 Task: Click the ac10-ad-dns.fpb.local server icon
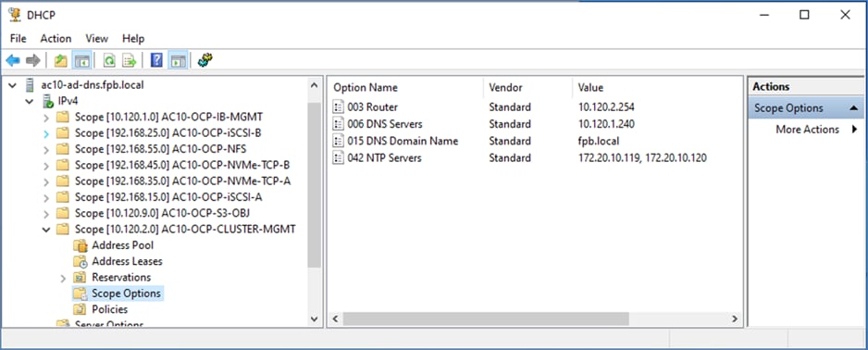[30, 86]
